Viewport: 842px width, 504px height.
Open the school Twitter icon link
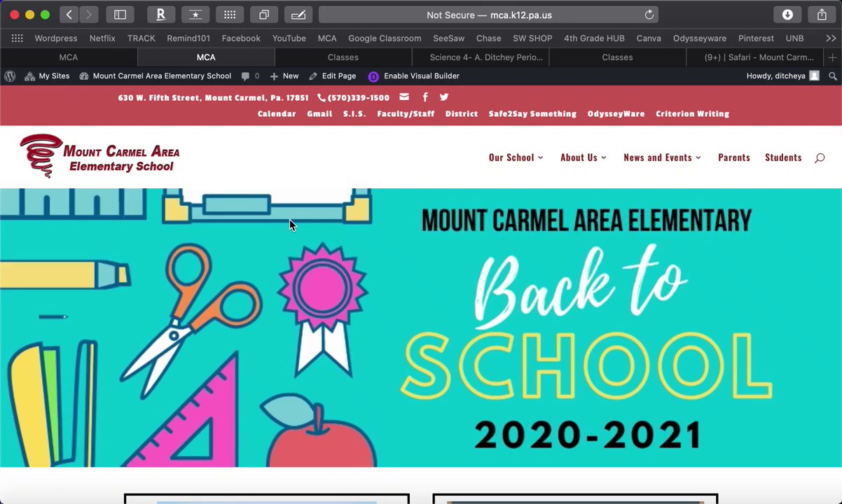click(x=444, y=97)
